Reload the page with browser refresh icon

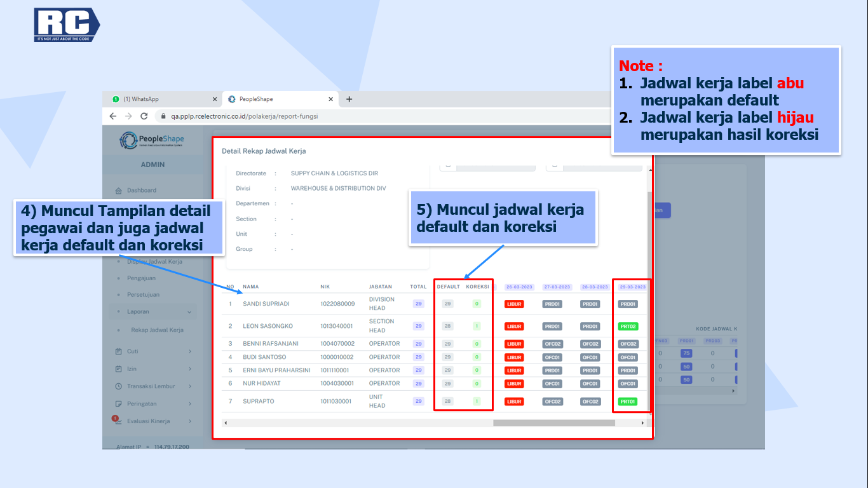tap(144, 116)
